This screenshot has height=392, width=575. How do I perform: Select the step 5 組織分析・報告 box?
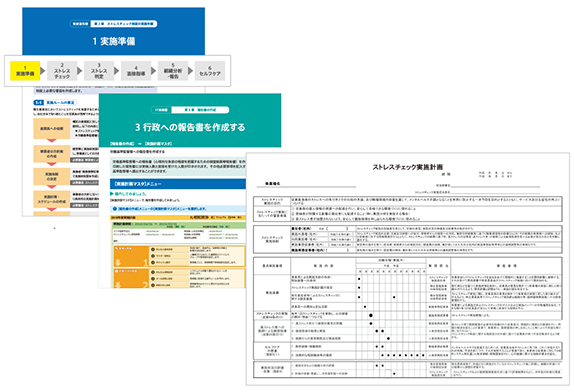tap(173, 71)
